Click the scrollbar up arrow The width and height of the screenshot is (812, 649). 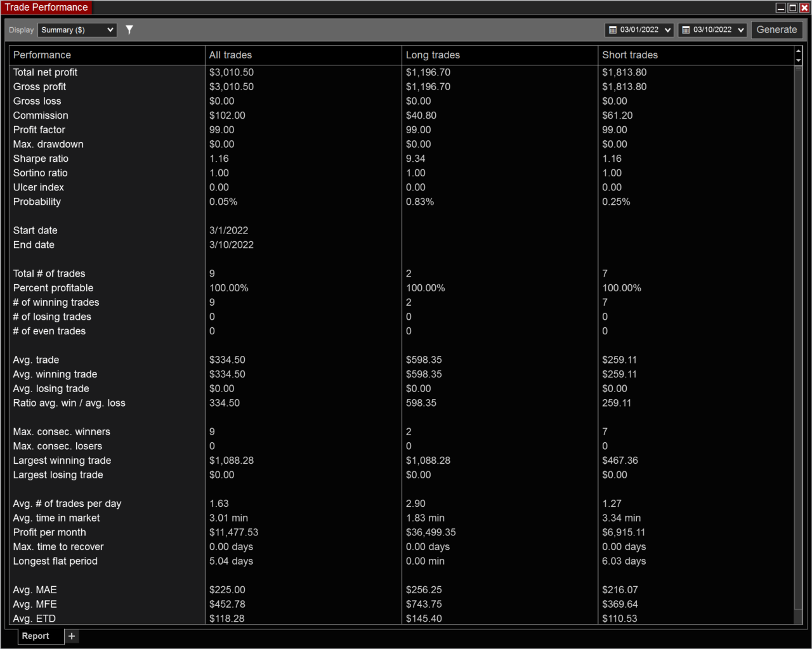click(798, 51)
